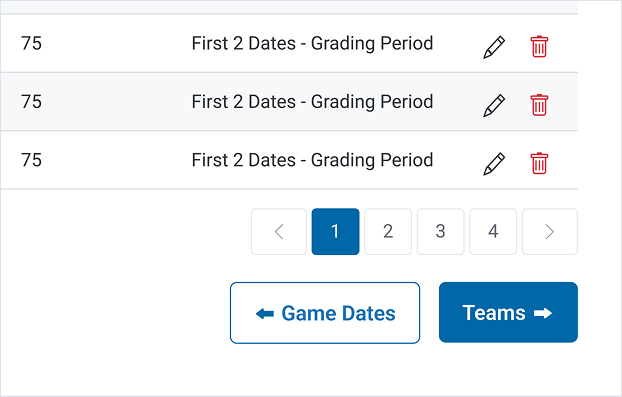
Task: Select page 1 in pagination
Action: pos(336,232)
